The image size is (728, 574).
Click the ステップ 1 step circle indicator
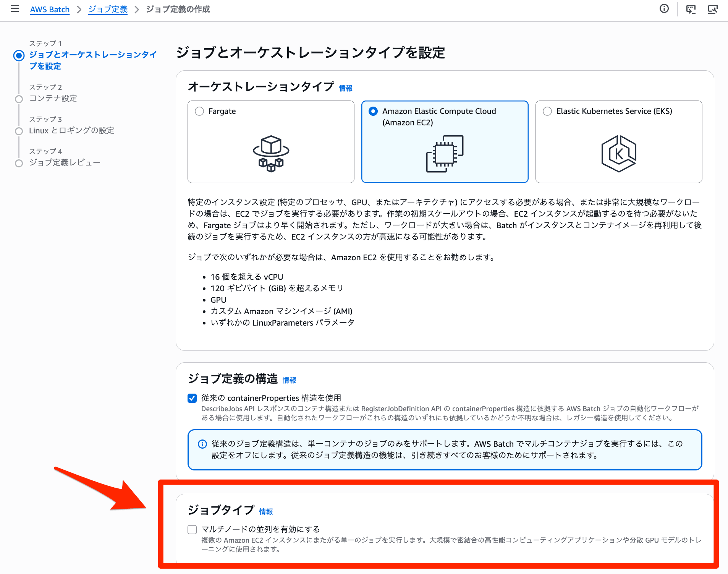point(19,55)
